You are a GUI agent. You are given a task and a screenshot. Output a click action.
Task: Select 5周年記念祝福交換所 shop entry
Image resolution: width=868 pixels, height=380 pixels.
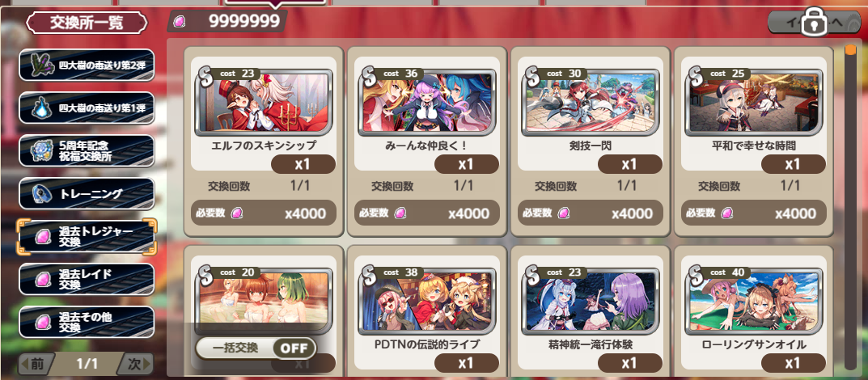click(x=87, y=150)
